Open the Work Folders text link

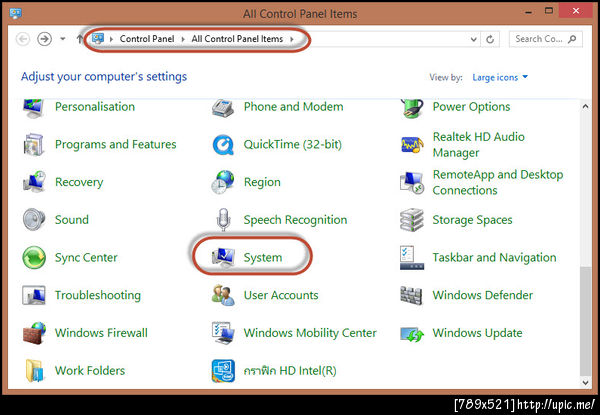pyautogui.click(x=90, y=371)
